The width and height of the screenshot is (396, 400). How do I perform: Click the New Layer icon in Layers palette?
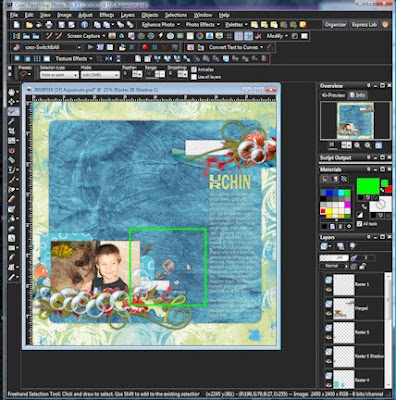(325, 246)
